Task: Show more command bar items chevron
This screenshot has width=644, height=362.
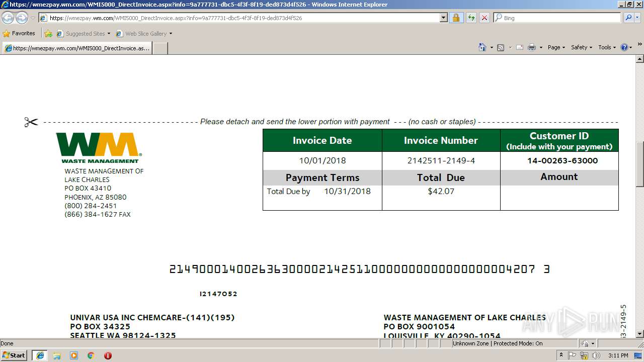Action: (x=640, y=45)
